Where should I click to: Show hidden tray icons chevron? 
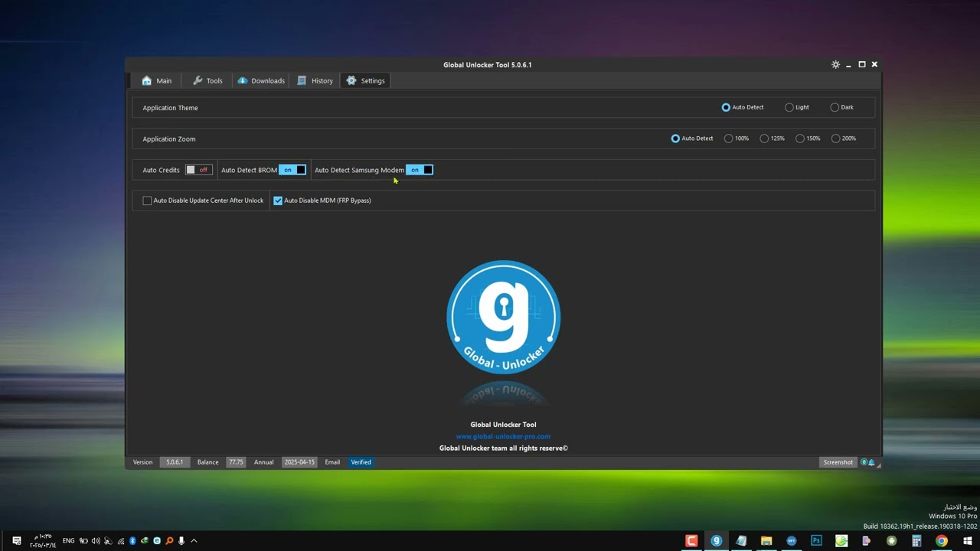pos(194,541)
